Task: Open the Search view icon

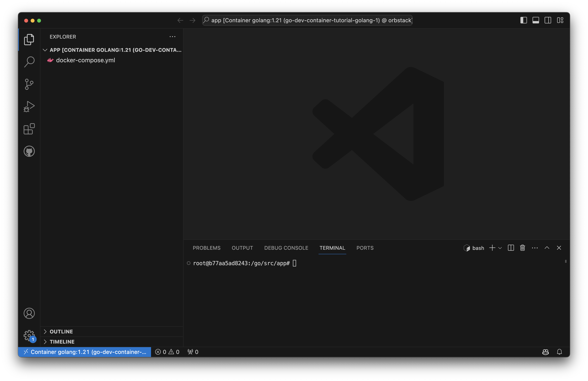Action: [x=29, y=62]
